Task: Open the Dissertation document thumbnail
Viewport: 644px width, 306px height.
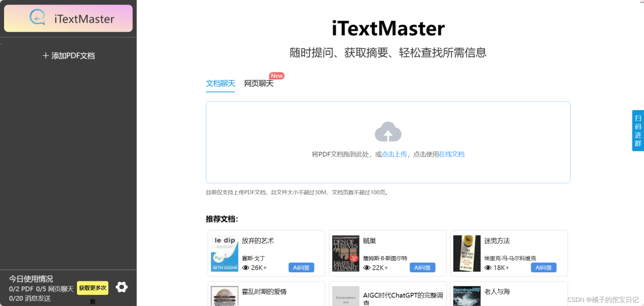Action: [x=346, y=296]
